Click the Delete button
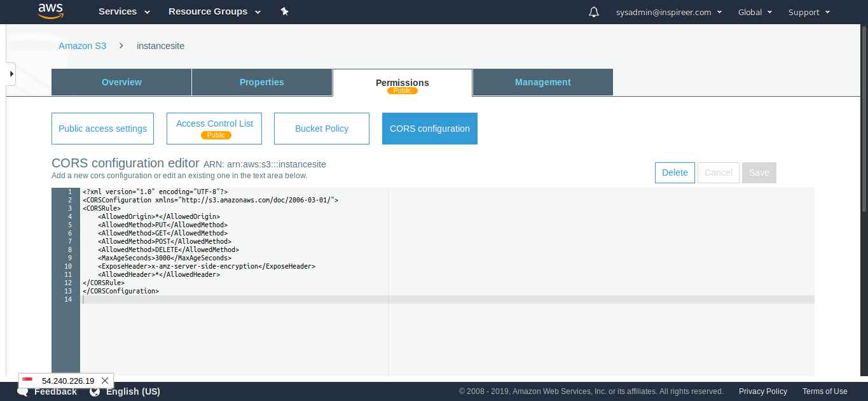The image size is (868, 401). pos(674,172)
